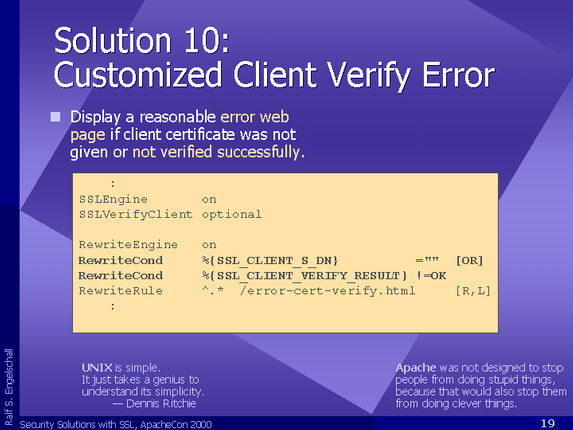Screen dimensions: 573x430
Task: Click the %{SSL_CLIENT_VERIFY_RESULT} condition variable
Action: point(304,276)
